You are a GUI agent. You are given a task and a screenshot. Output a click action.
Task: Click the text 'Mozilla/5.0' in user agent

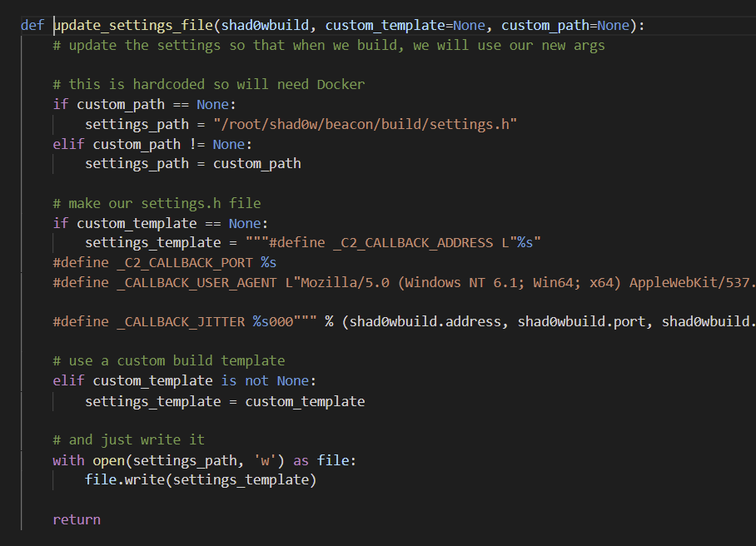(345, 282)
